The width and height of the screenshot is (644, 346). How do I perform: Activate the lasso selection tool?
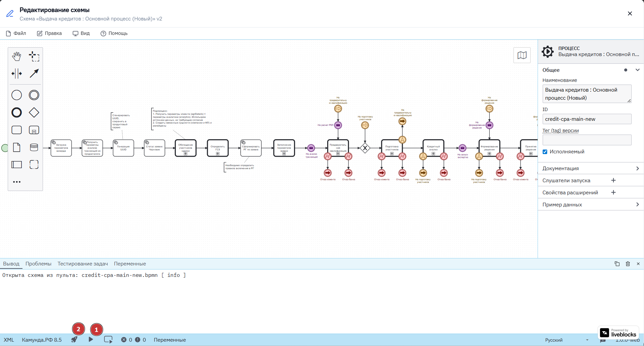[34, 56]
